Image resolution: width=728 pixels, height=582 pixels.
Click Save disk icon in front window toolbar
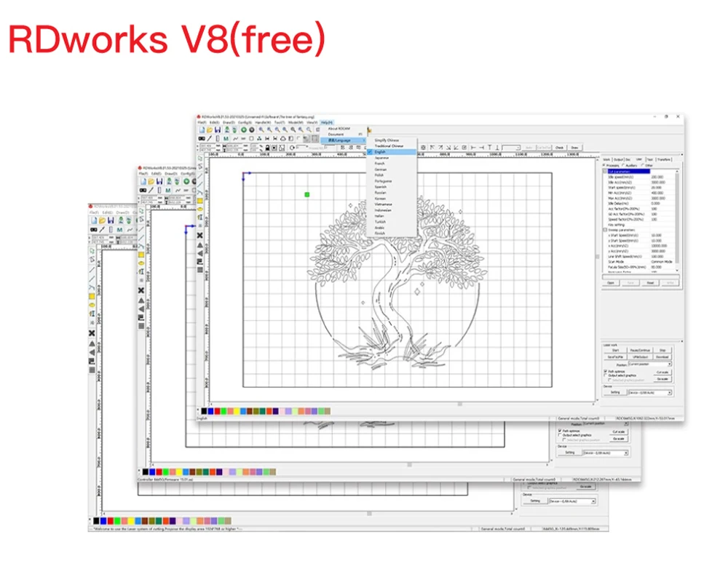click(218, 130)
